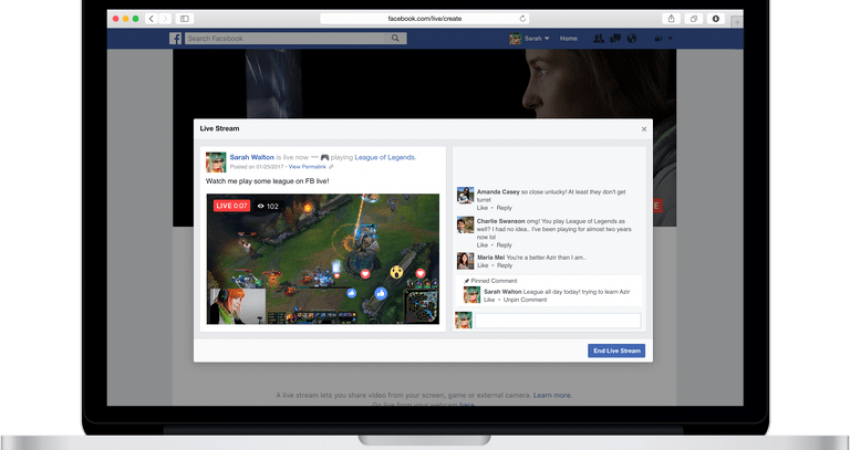
Task: Click the red LIVE 0:07 badge
Action: click(231, 206)
